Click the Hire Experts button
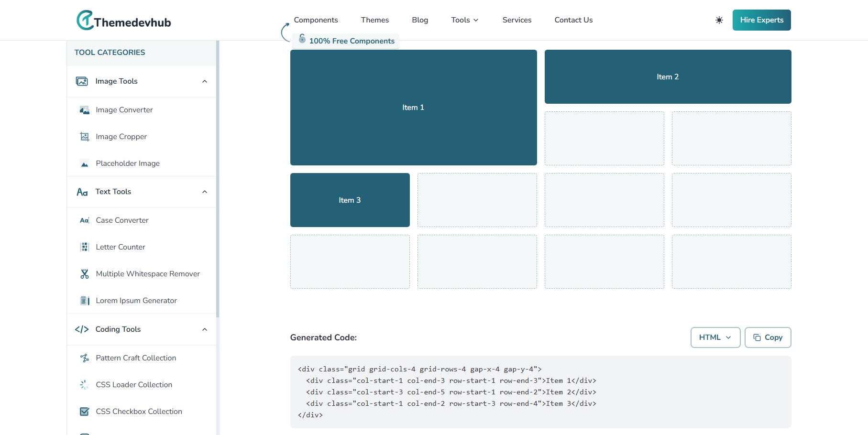 (x=761, y=20)
